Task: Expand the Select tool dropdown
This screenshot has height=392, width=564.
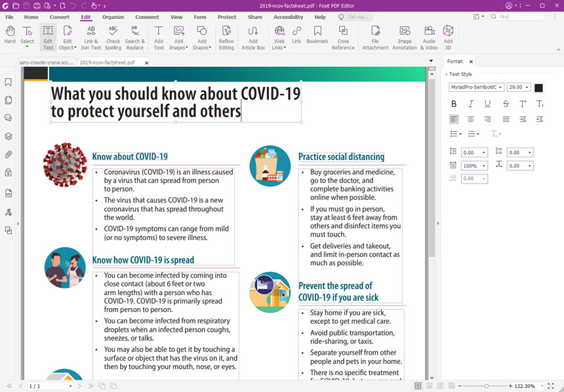Action: pyautogui.click(x=27, y=47)
